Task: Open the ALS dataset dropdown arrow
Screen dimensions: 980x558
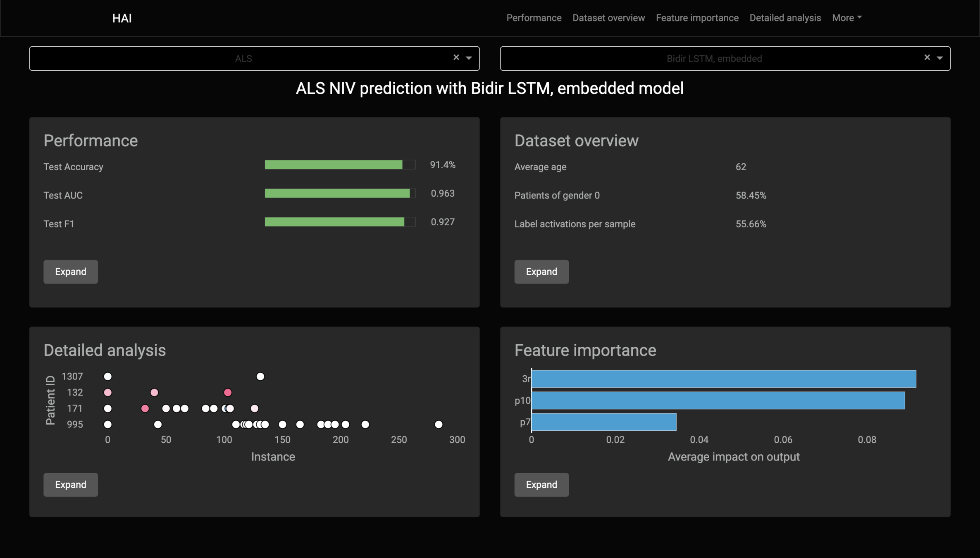Action: 469,58
